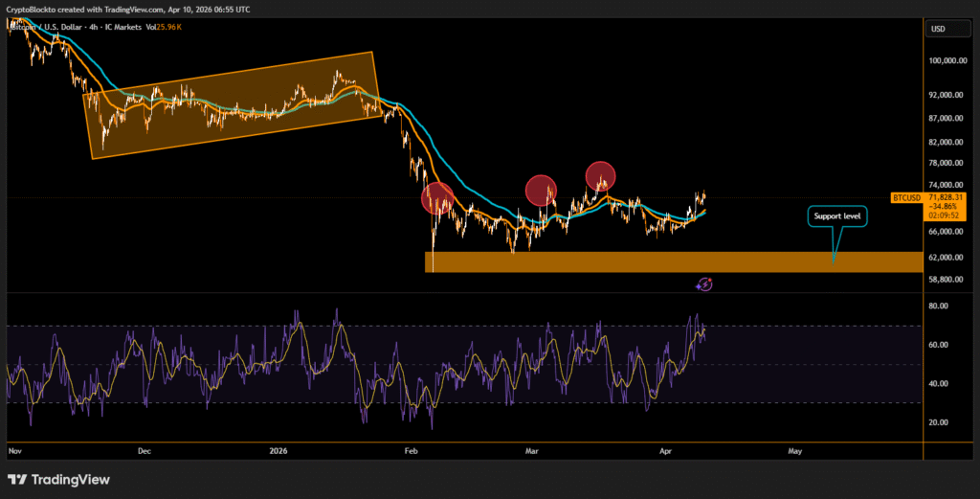The image size is (980, 499).
Task: Click the Bitcoin / U.S. Dollar chart title
Action: [59, 27]
